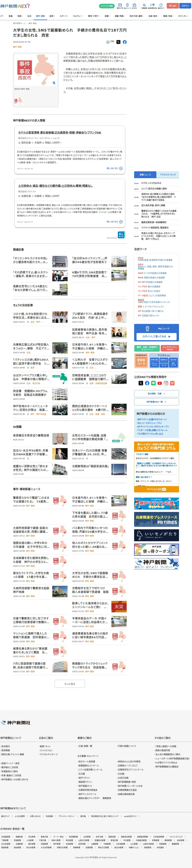Open the Myニュース pin icon in header

[127, 6]
